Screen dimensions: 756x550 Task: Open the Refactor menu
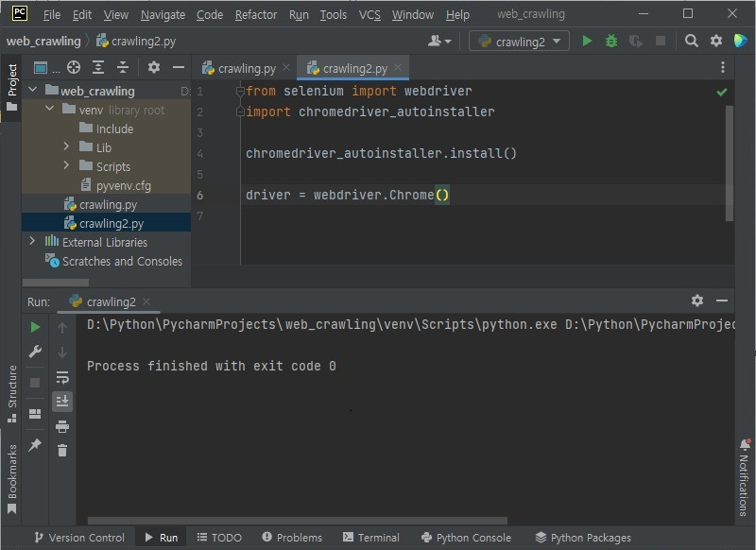pyautogui.click(x=256, y=14)
